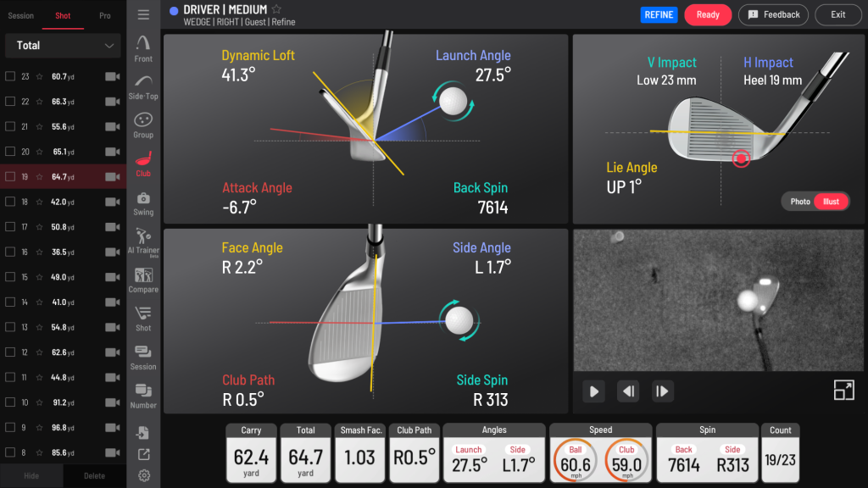Viewport: 868px width, 488px height.
Task: Play the impact video clip
Action: [593, 391]
